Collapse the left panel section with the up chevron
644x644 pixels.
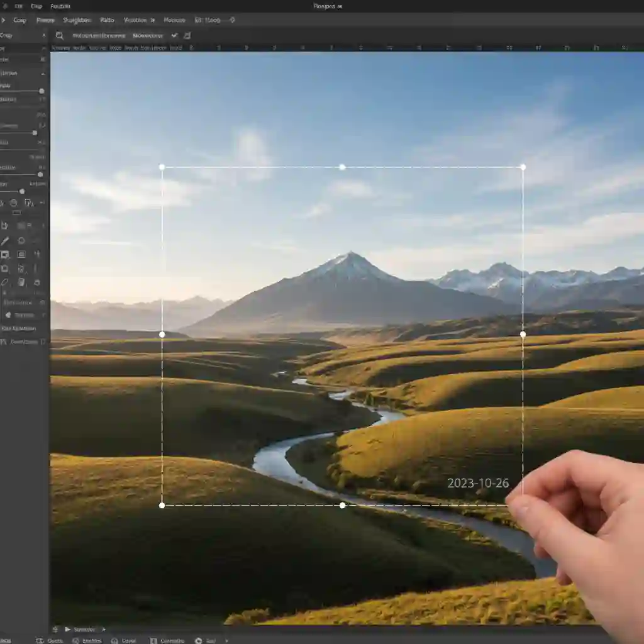point(43,73)
